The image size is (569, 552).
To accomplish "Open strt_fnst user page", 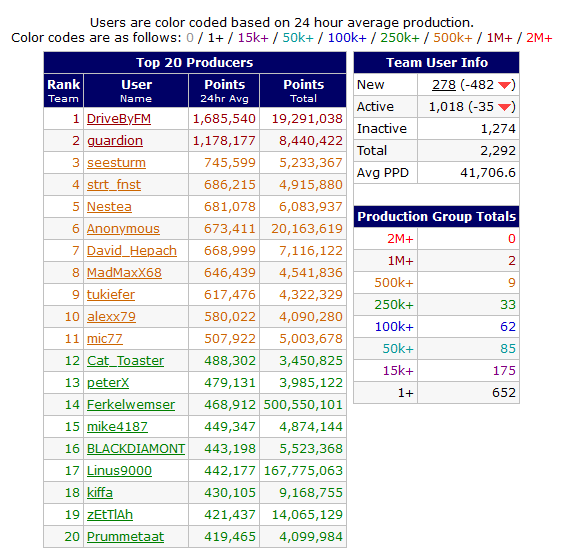I will click(x=114, y=185).
